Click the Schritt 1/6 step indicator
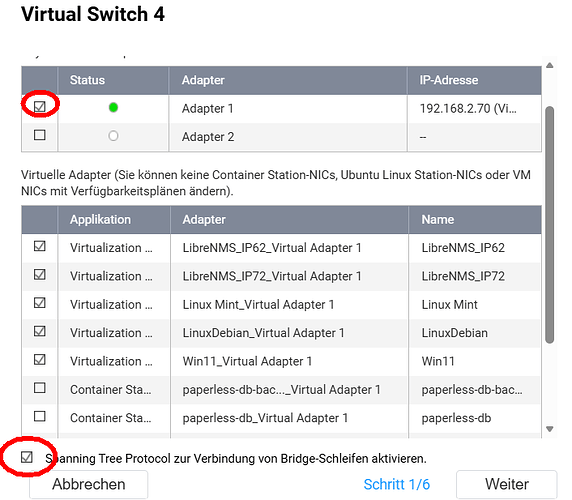Screen dimensions: 572x500 [x=397, y=484]
